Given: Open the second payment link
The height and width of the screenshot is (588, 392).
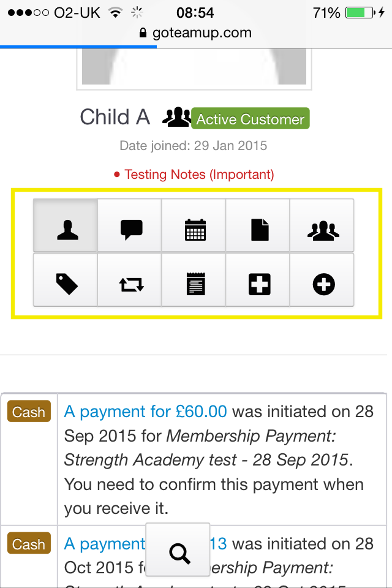Looking at the screenshot, I should [x=104, y=543].
